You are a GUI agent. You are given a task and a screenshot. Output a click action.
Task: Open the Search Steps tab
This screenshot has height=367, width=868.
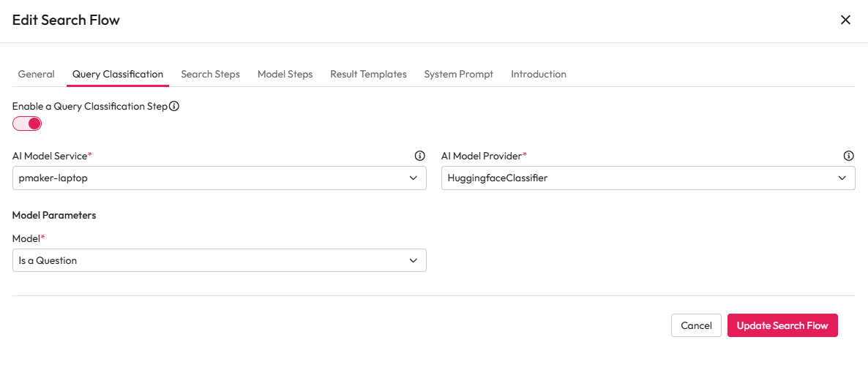pos(210,74)
